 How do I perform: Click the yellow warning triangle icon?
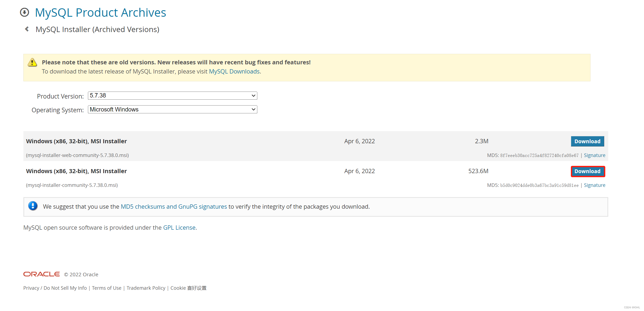click(x=32, y=62)
